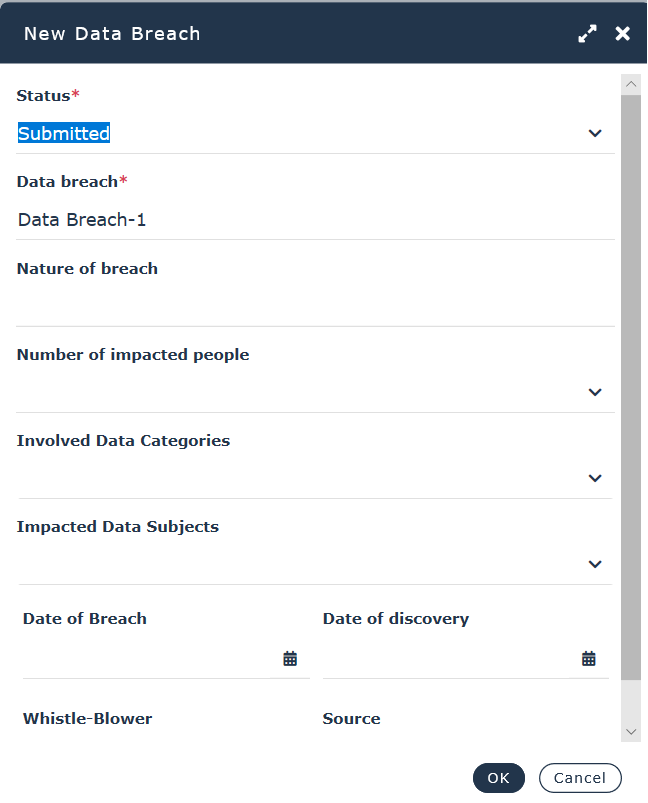Click the Source field label
Viewport: 648px width, 803px height.
pos(351,718)
